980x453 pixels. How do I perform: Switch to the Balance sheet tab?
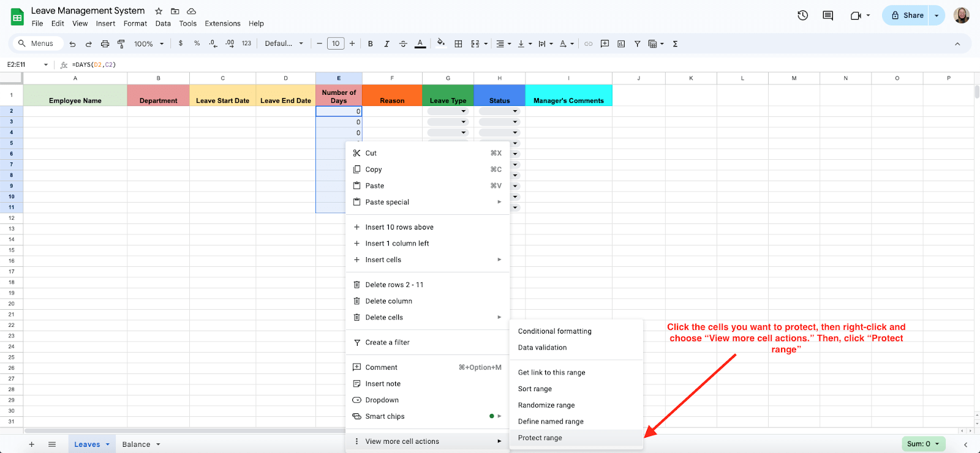(x=141, y=444)
